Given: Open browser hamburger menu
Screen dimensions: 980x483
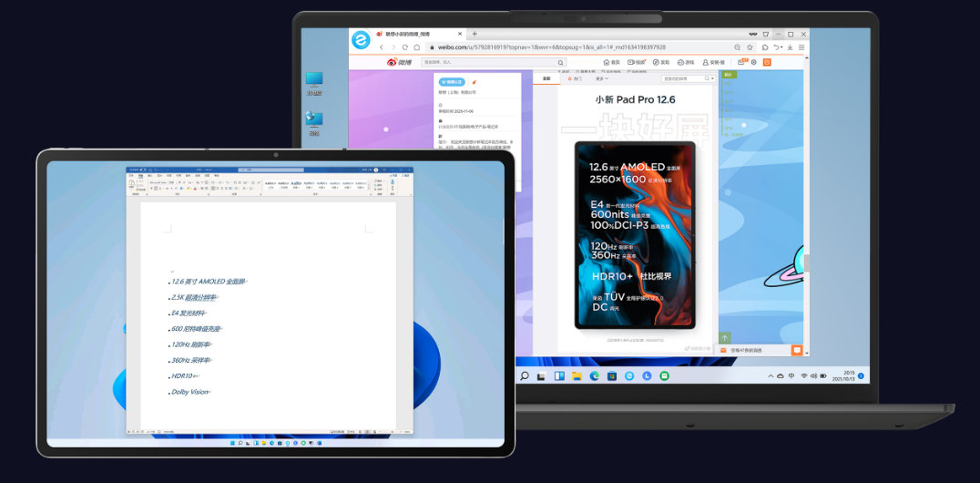Looking at the screenshot, I should [x=801, y=46].
